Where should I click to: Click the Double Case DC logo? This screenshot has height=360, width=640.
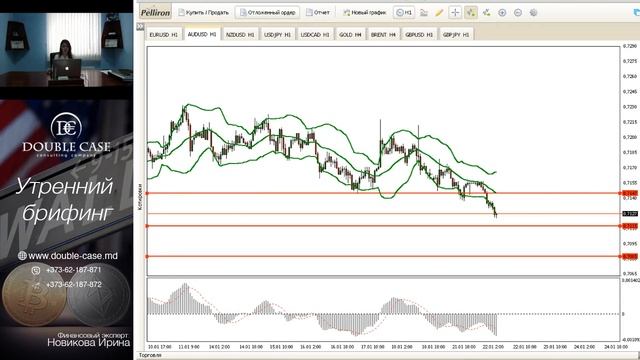pyautogui.click(x=66, y=135)
